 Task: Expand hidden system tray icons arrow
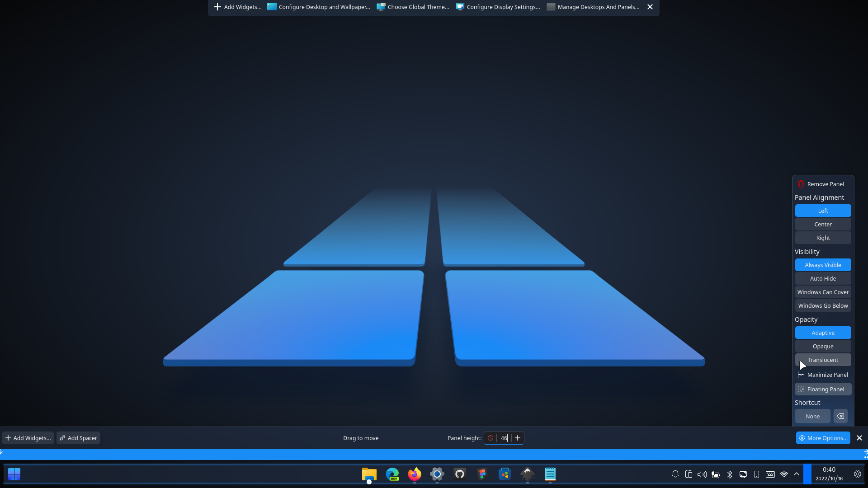coord(797,474)
